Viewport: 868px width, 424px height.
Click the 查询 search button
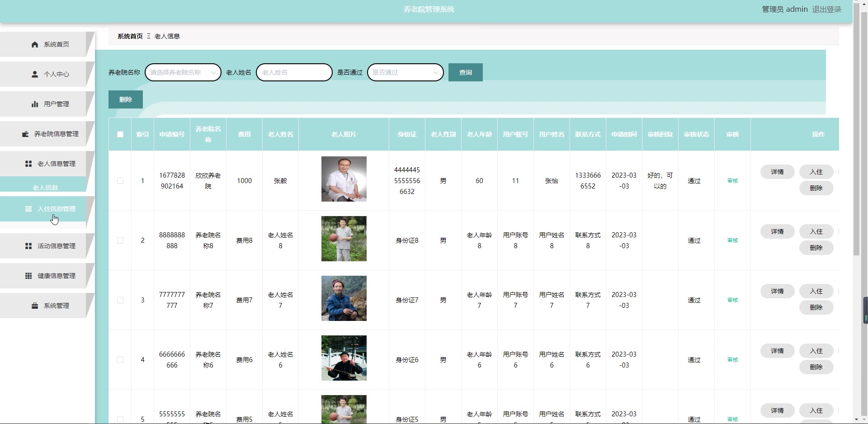[465, 72]
